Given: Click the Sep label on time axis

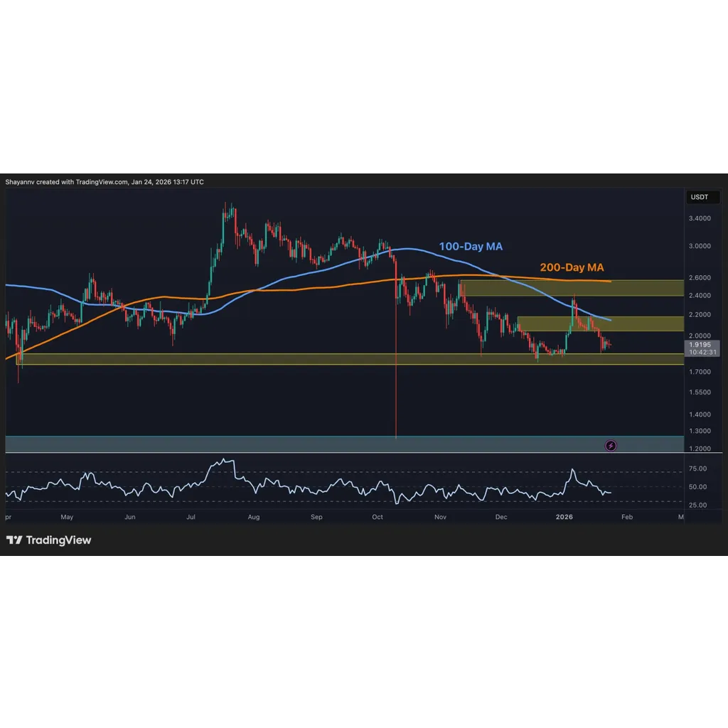Looking at the screenshot, I should 316,517.
